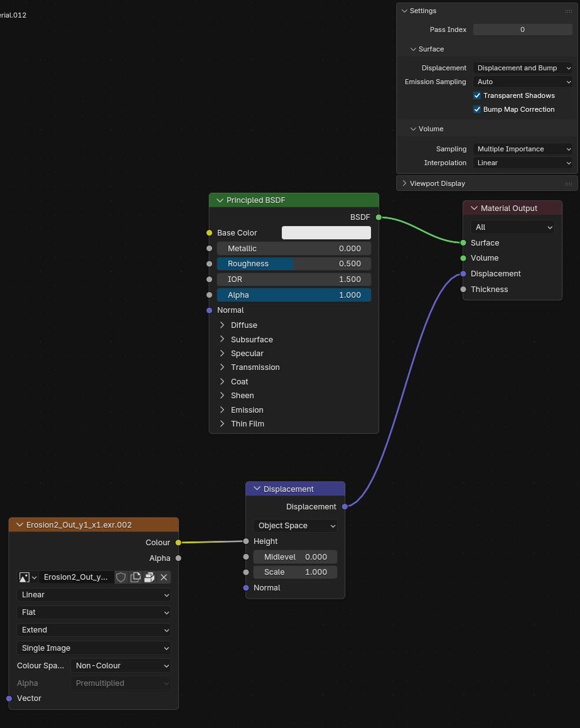Image resolution: width=580 pixels, height=728 pixels.
Task: Open the Emission Sampling dropdown
Action: [523, 82]
